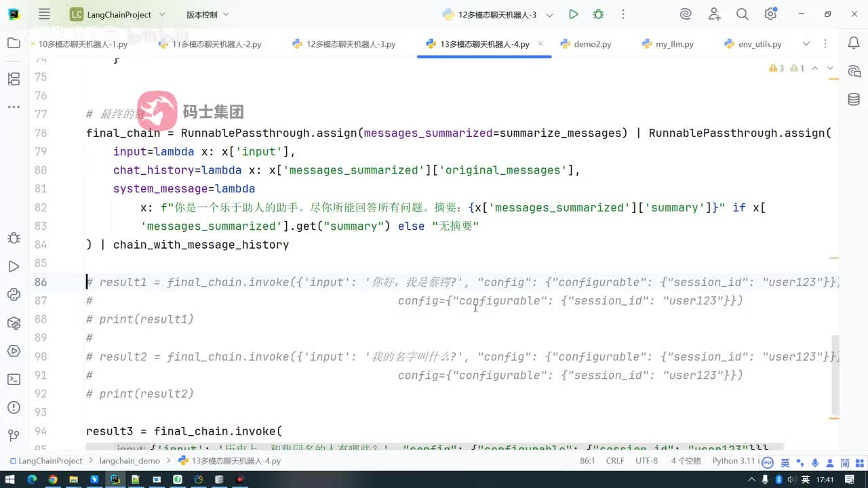Open the LangChainProject project dropdown
This screenshot has width=868, height=488.
point(117,14)
